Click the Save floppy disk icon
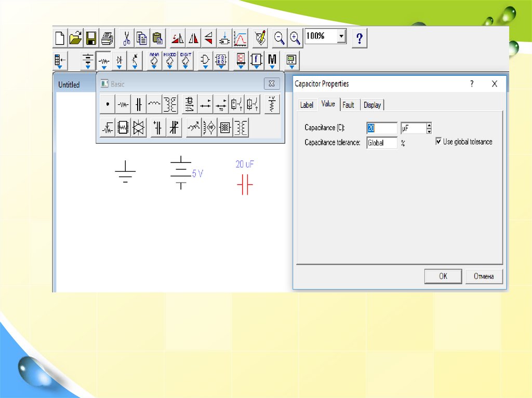The image size is (532, 398). pyautogui.click(x=91, y=38)
